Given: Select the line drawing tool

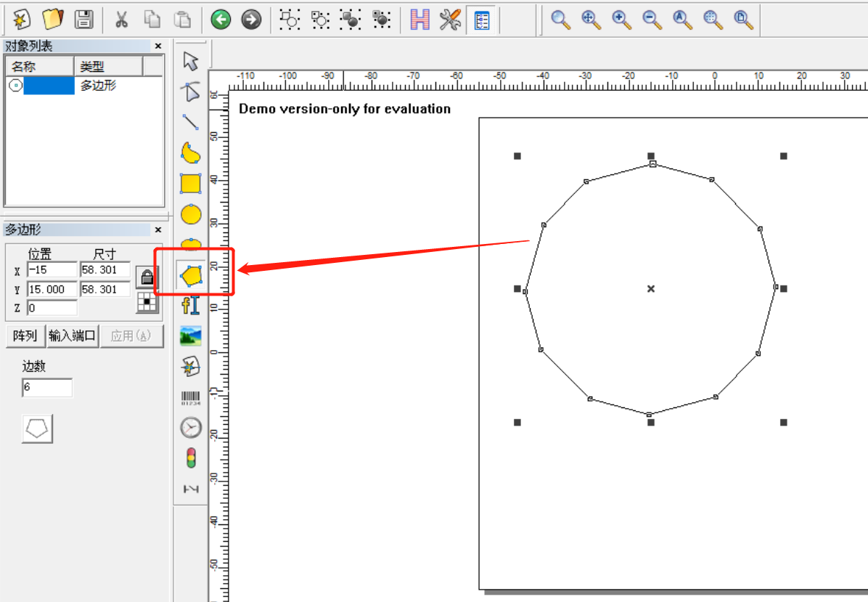Looking at the screenshot, I should 190,122.
